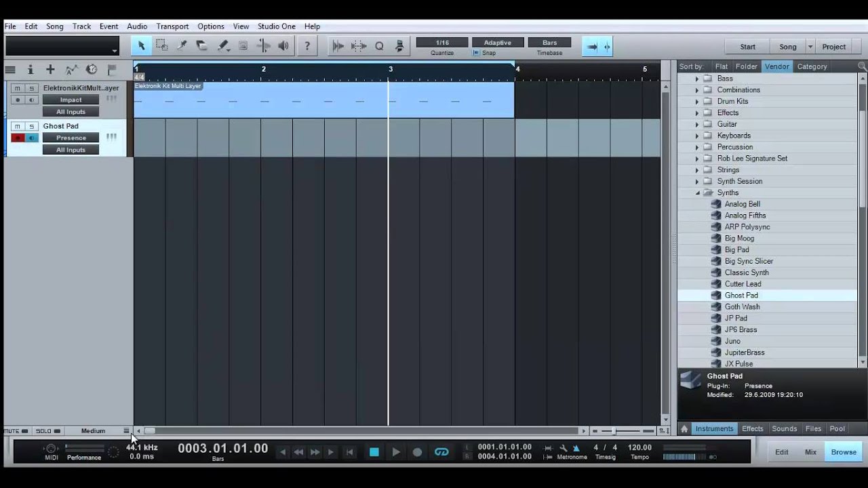Click the question mark help icon
This screenshot has height=488, width=868.
point(307,45)
